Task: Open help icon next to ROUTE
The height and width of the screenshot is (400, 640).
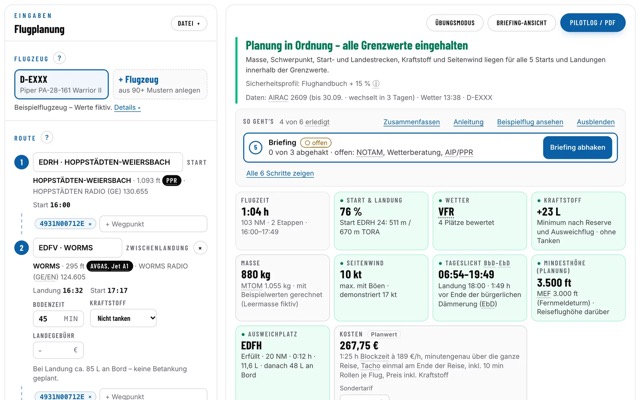Action: point(47,138)
